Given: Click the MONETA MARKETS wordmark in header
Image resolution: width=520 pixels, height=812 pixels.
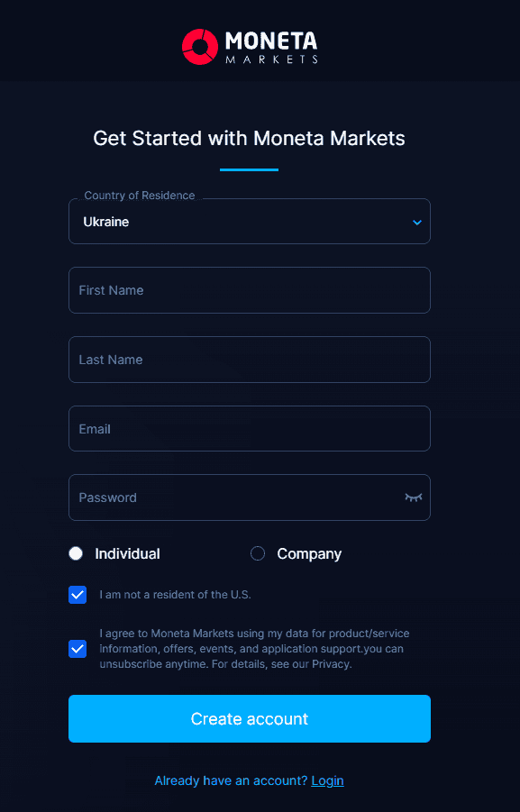Looking at the screenshot, I should (271, 47).
